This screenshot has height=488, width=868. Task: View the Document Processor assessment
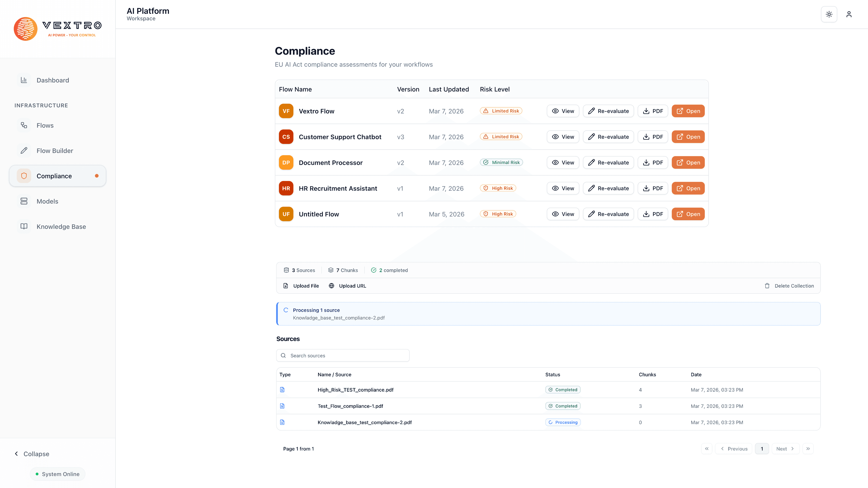coord(563,163)
